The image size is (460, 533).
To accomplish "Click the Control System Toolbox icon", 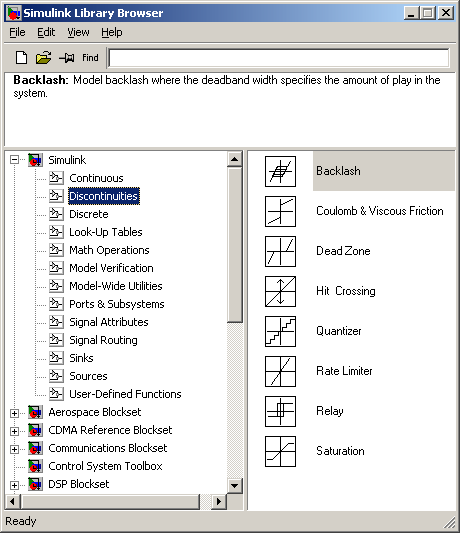I will [35, 466].
